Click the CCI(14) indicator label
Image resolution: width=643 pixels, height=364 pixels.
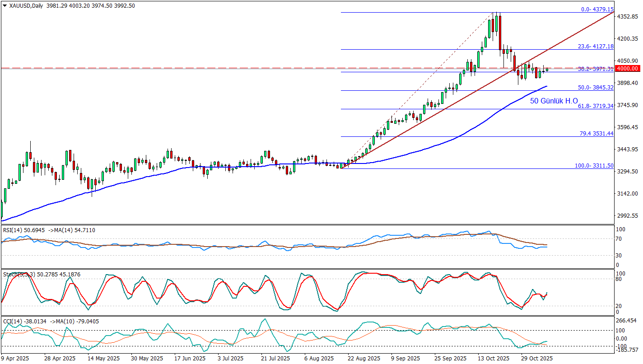[x=14, y=322]
